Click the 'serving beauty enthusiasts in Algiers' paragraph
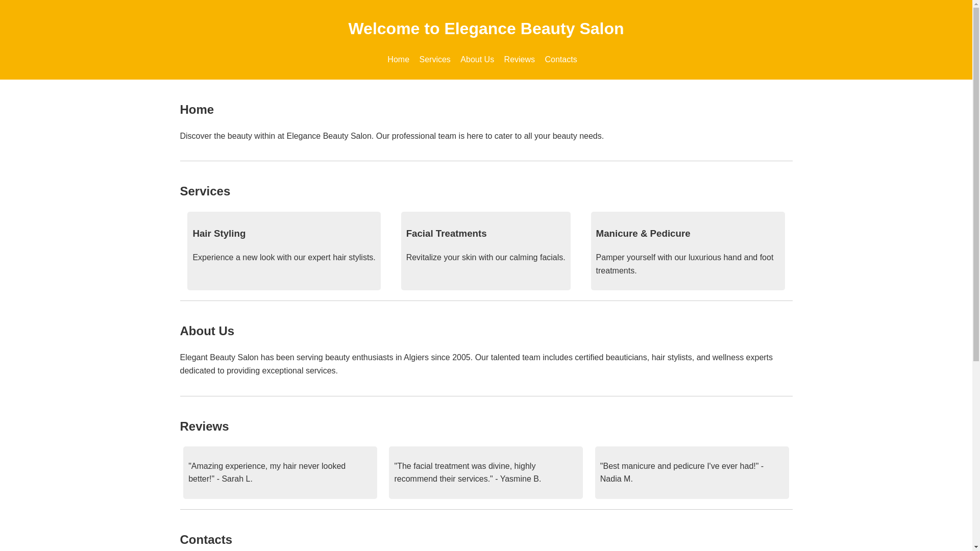Image resolution: width=980 pixels, height=551 pixels. (476, 364)
